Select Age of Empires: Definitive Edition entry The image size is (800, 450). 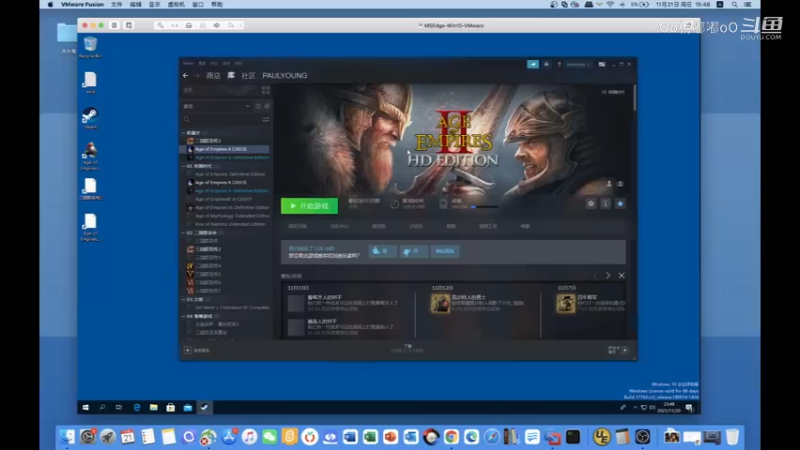(x=228, y=174)
